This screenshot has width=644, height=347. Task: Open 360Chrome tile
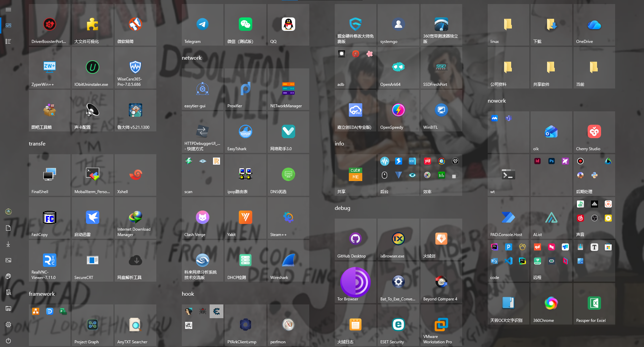point(551,304)
